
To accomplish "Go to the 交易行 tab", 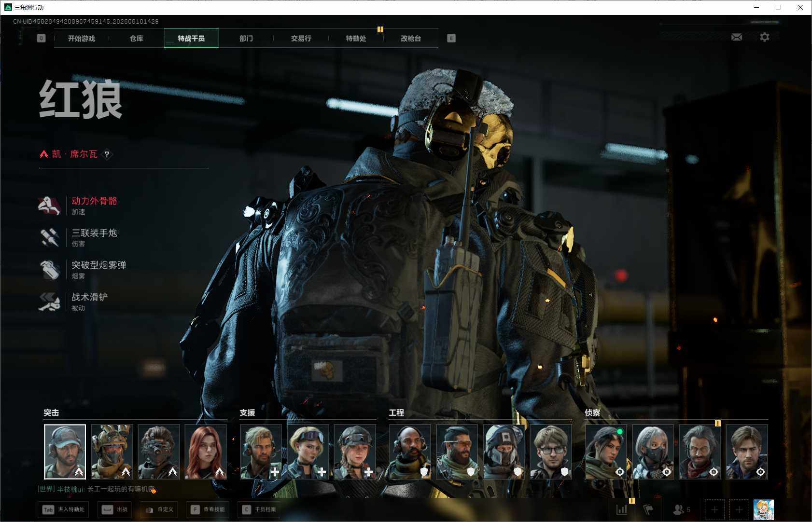I will coord(301,38).
